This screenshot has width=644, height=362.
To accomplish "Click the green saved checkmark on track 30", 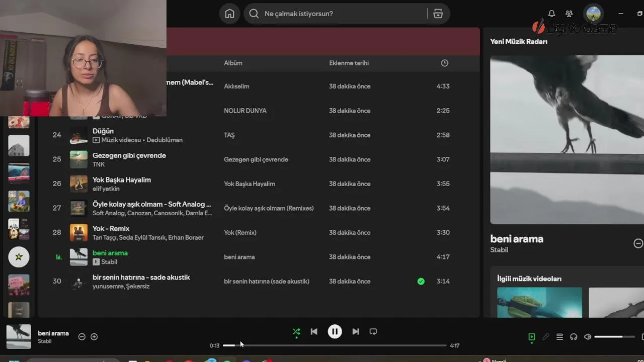I will [421, 282].
